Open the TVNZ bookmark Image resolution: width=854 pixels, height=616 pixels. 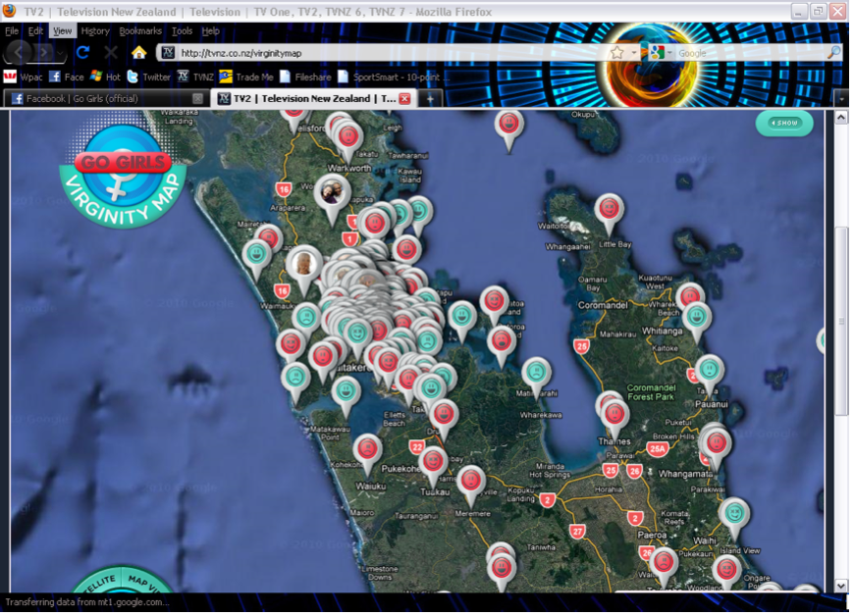(x=195, y=77)
